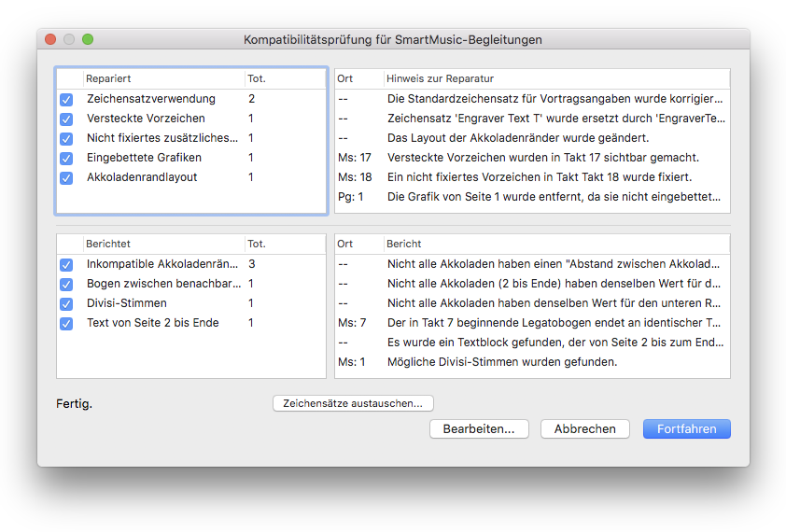Click the Ort header above Bericht list
Viewport: 786px width, 532px height.
point(359,244)
